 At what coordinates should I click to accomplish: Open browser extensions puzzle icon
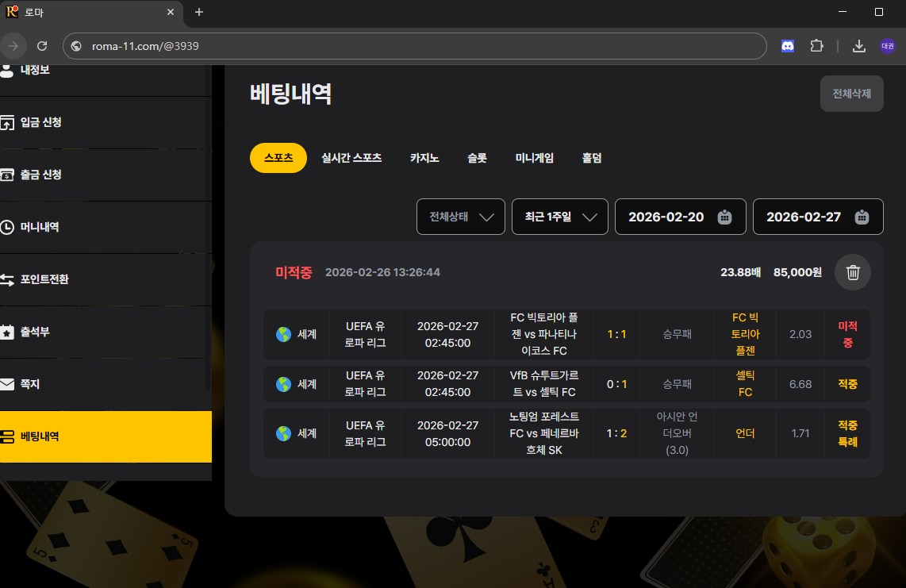pyautogui.click(x=816, y=46)
